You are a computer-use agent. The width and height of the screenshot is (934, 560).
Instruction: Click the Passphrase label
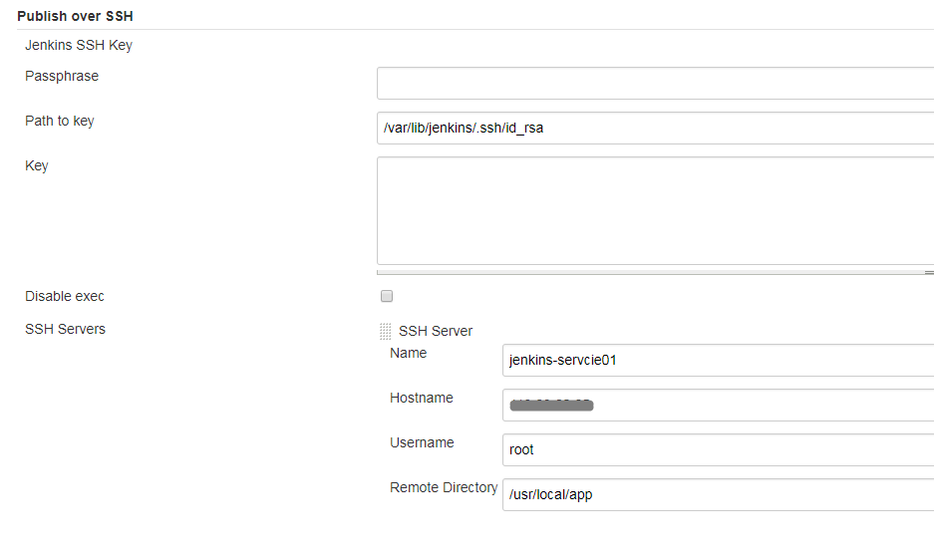coord(62,76)
